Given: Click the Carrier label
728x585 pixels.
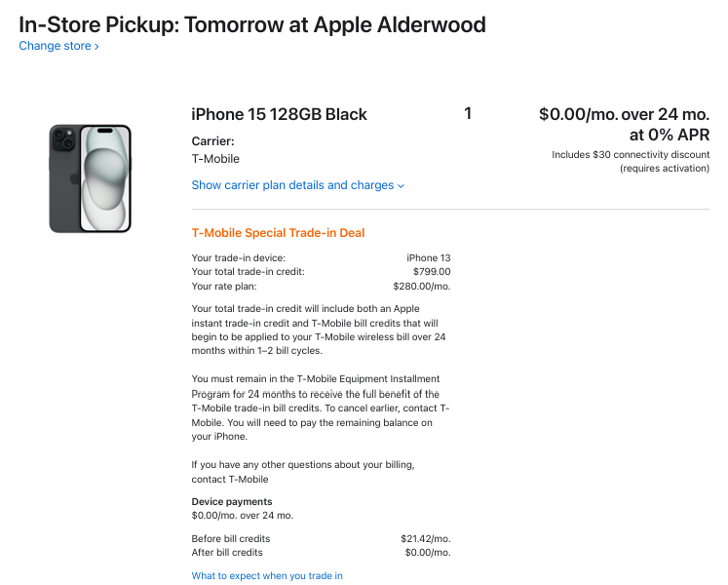Looking at the screenshot, I should [212, 141].
